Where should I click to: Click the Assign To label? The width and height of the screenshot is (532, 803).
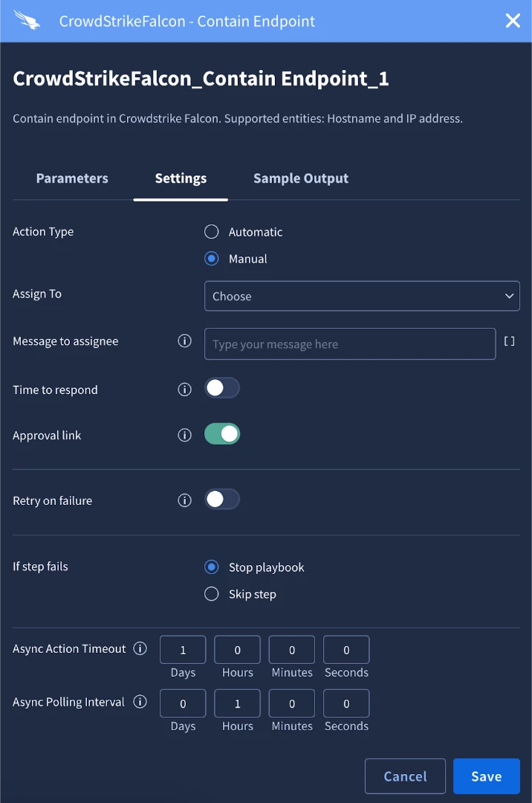point(37,294)
